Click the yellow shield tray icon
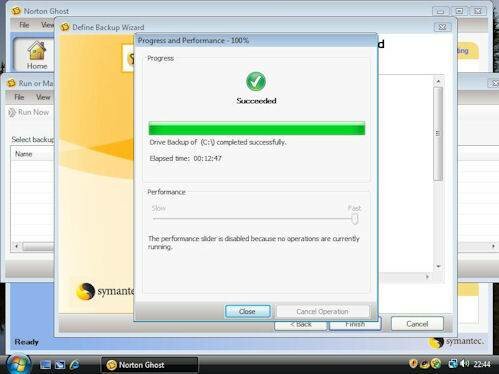This screenshot has width=499, height=374. [413, 364]
